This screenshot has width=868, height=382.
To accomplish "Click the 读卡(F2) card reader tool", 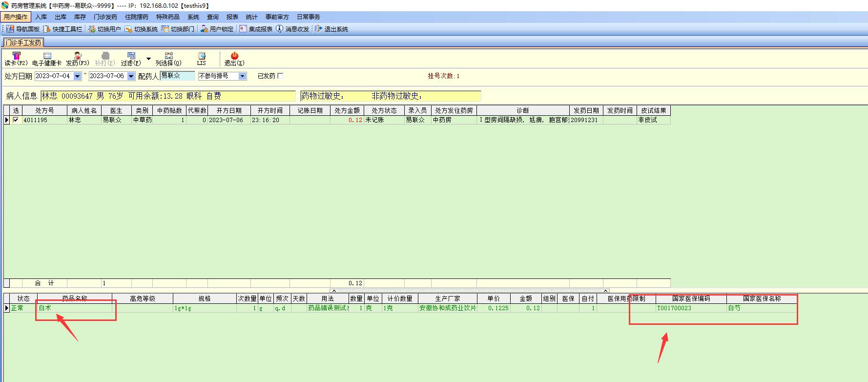I will pyautogui.click(x=16, y=59).
